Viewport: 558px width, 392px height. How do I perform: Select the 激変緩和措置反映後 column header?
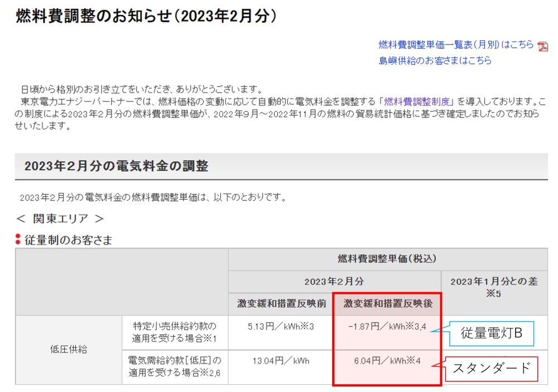(x=387, y=303)
